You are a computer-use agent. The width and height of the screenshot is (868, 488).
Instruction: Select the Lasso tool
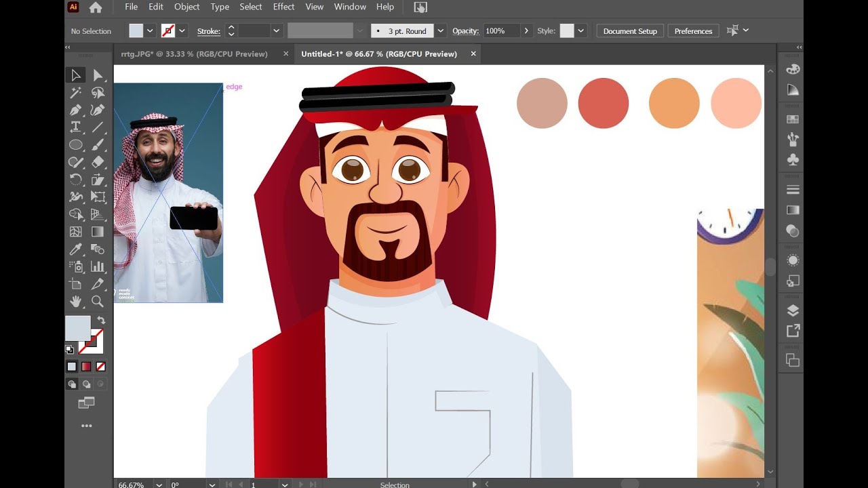coord(98,93)
